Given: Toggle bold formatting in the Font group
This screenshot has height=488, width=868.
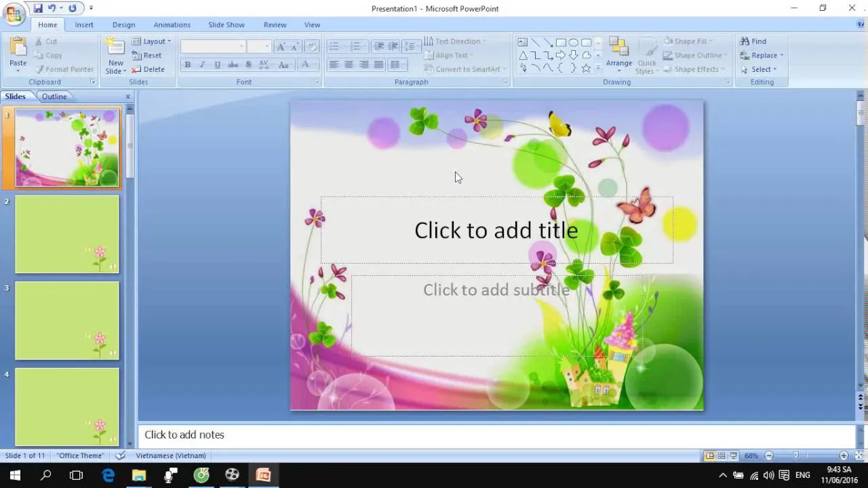Looking at the screenshot, I should [188, 64].
